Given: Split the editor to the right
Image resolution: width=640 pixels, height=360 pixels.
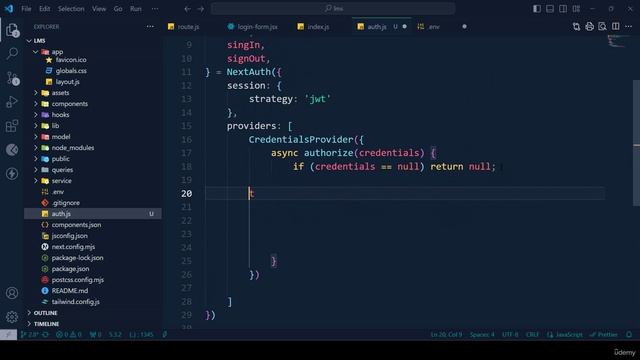Looking at the screenshot, I should coord(616,27).
